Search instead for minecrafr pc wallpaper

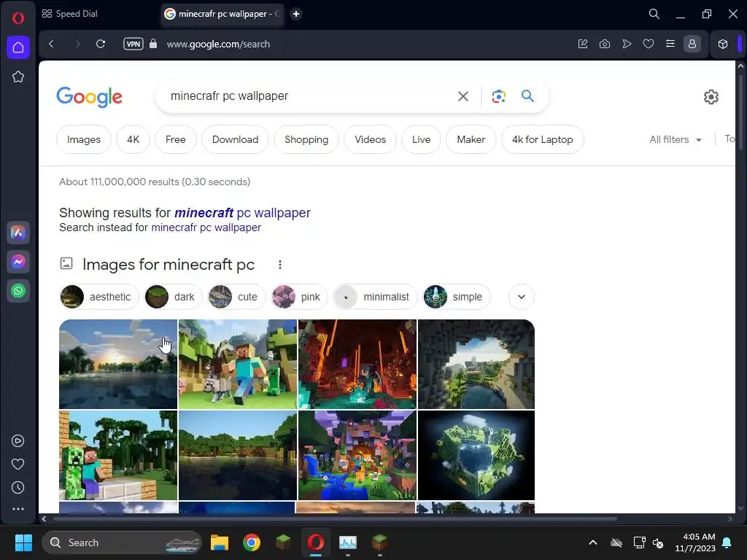(206, 227)
